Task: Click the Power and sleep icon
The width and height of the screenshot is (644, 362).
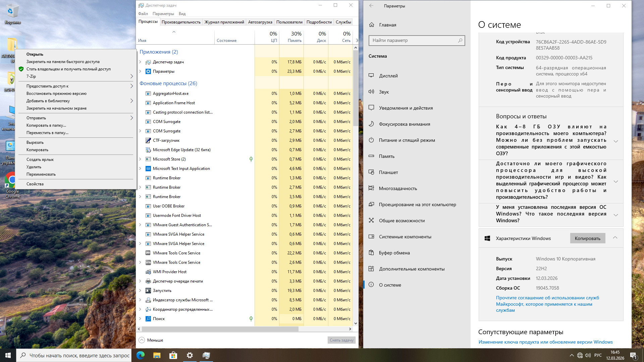Action: [x=371, y=140]
